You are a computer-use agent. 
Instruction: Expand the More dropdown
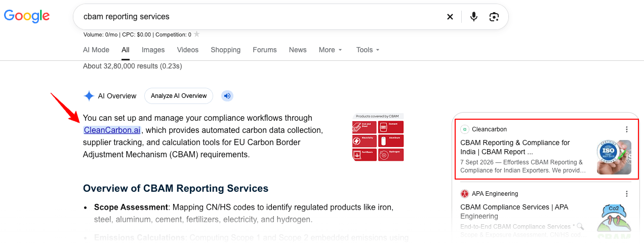[x=331, y=50]
